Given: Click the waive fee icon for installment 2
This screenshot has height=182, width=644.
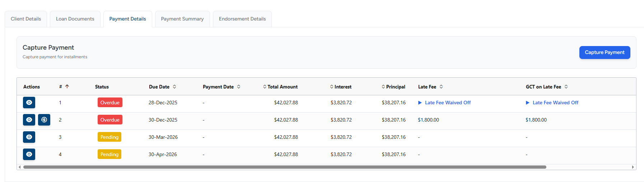Looking at the screenshot, I should (44, 120).
